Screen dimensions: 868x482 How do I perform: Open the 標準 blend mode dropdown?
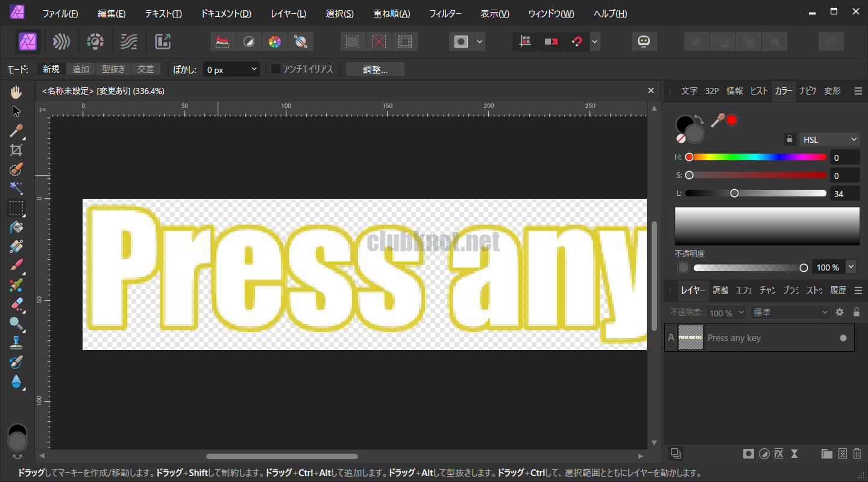click(x=790, y=312)
